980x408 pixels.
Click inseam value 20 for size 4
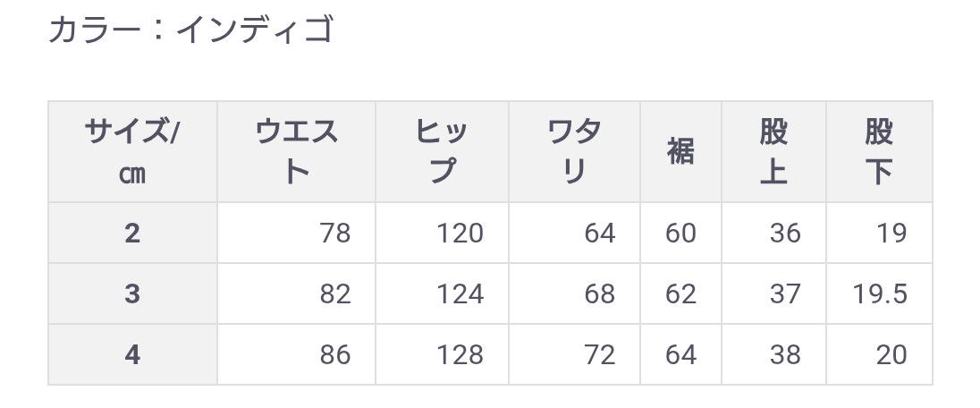click(891, 355)
